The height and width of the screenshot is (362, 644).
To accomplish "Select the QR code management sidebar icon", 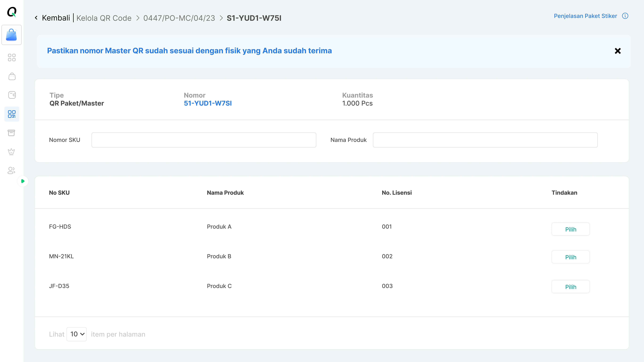I will click(12, 114).
